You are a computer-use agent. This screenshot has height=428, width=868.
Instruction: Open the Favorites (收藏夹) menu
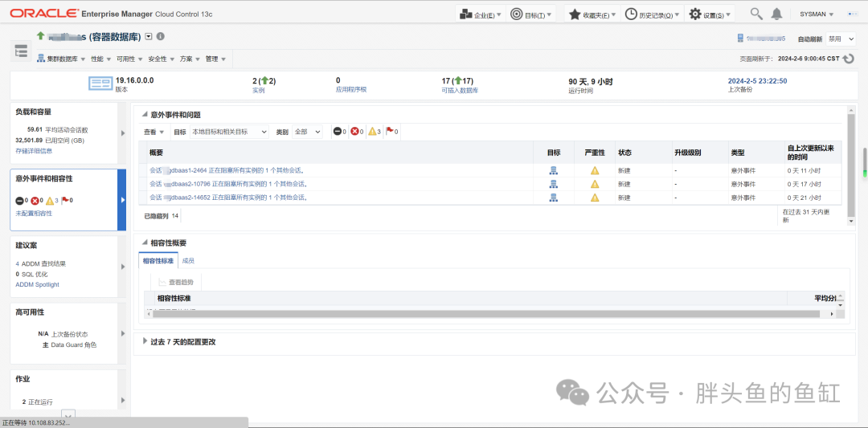pyautogui.click(x=592, y=14)
